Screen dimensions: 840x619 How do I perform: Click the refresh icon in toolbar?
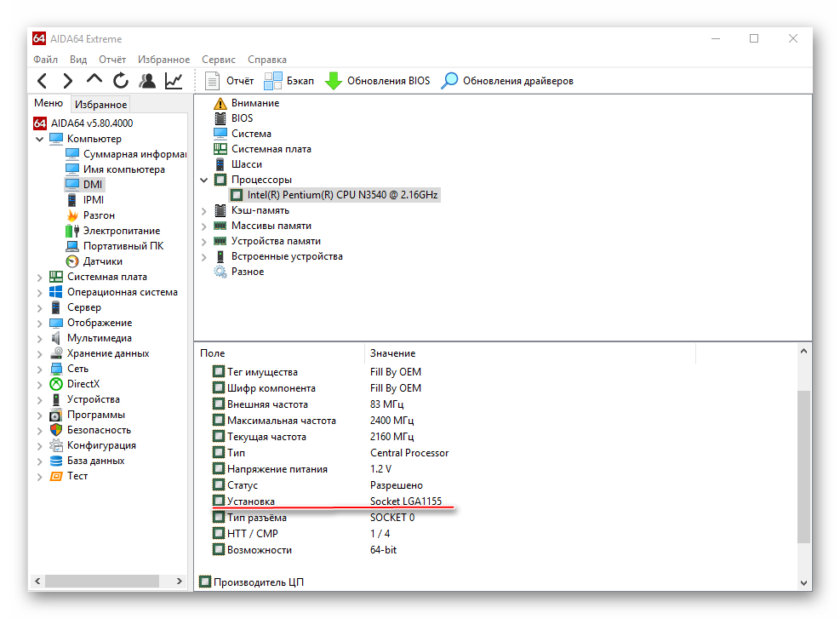(121, 81)
